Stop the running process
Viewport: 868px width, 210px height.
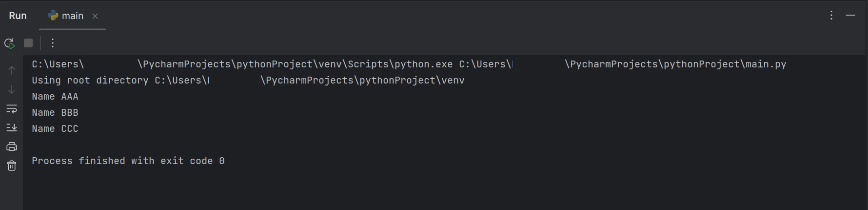28,43
